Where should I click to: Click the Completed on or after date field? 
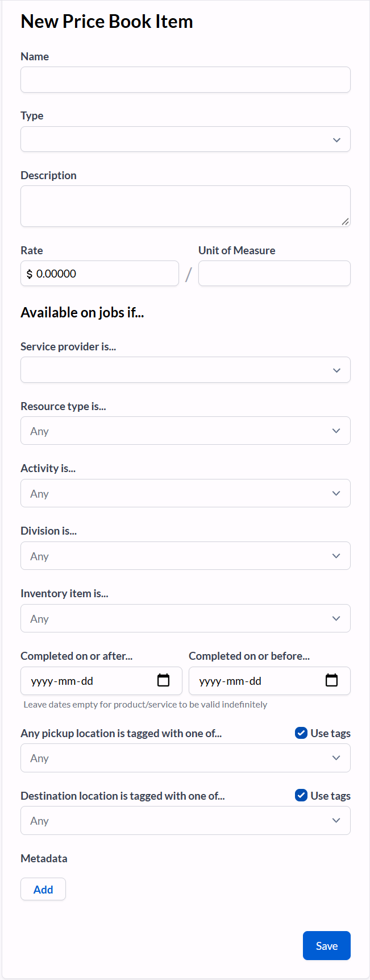tap(101, 681)
